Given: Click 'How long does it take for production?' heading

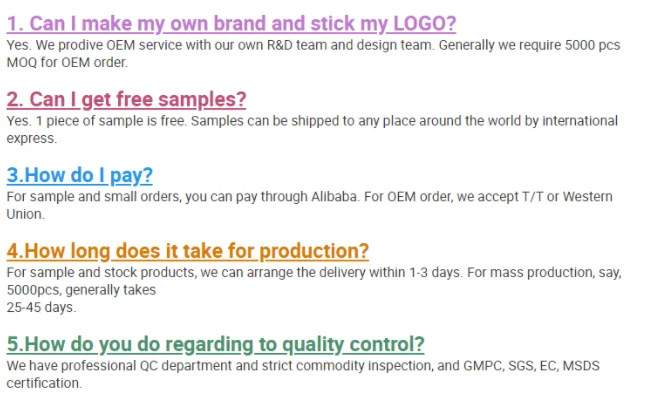Looking at the screenshot, I should point(188,251).
